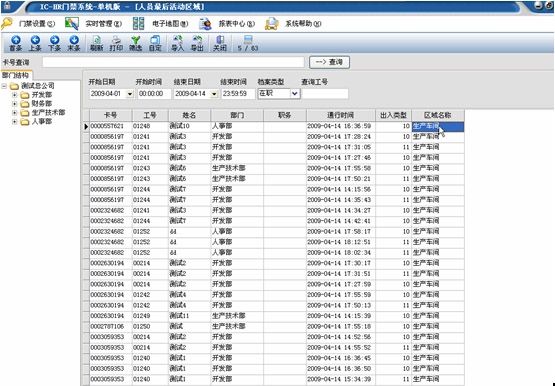Open the 门禁设置 menu
The height and width of the screenshot is (386, 555).
[x=37, y=24]
